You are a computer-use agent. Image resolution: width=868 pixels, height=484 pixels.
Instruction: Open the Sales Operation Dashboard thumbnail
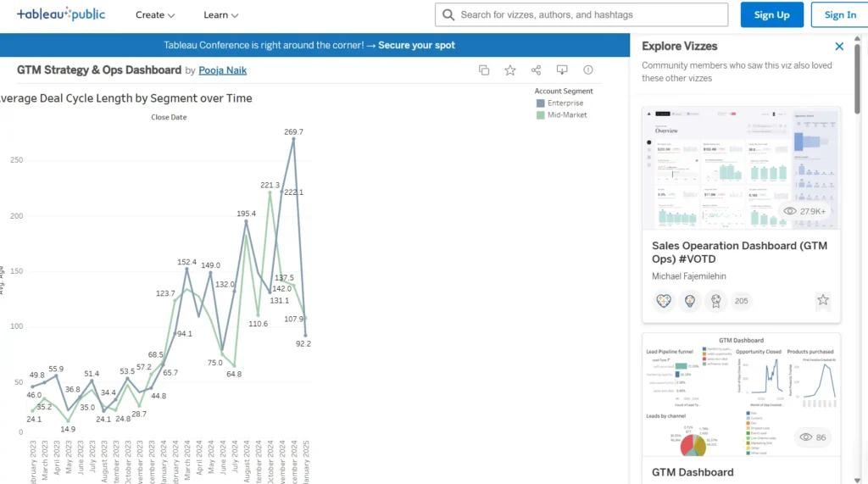pyautogui.click(x=741, y=169)
